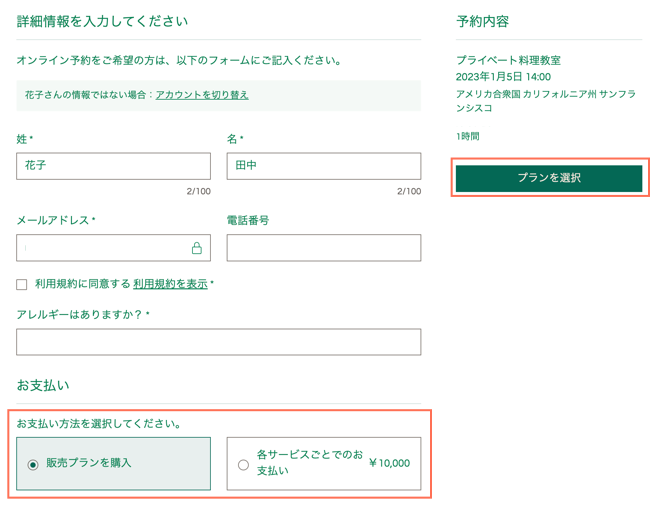Click the アメリカ合衆国 カリフォルニア州 location text
660x516 pixels.
(546, 101)
